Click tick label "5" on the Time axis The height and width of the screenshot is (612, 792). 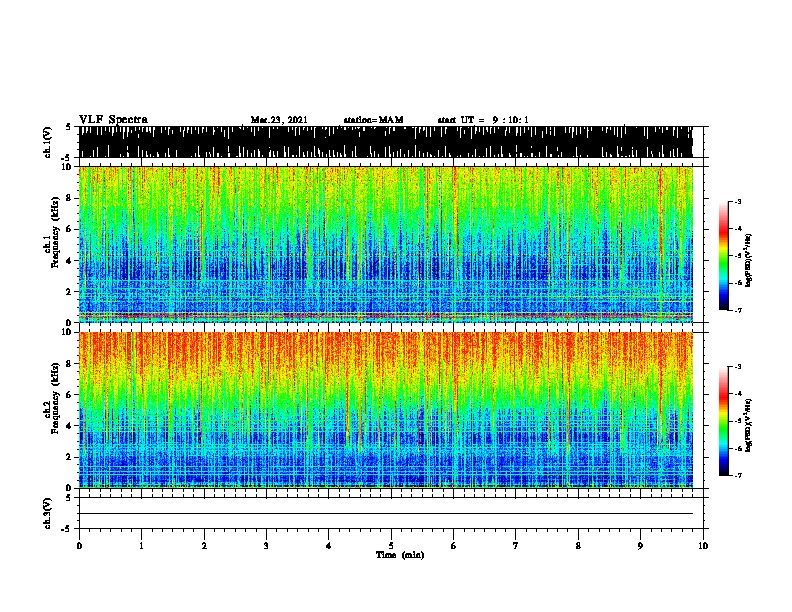tap(391, 546)
